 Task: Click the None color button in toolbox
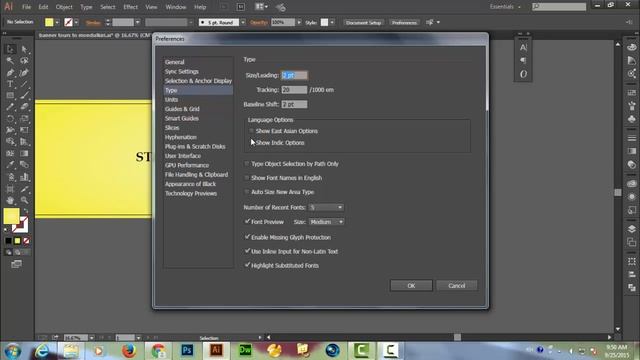(27, 241)
